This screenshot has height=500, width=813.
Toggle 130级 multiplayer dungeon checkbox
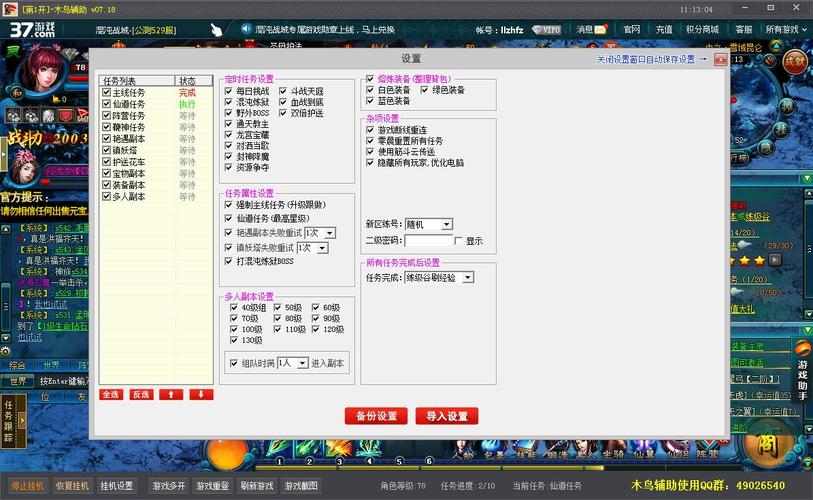(x=234, y=340)
